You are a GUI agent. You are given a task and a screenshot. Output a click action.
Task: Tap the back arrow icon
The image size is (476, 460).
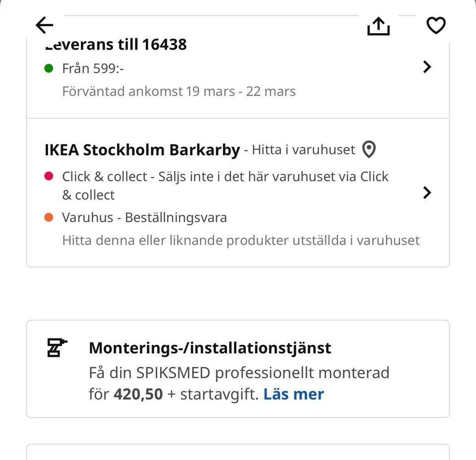click(x=45, y=25)
